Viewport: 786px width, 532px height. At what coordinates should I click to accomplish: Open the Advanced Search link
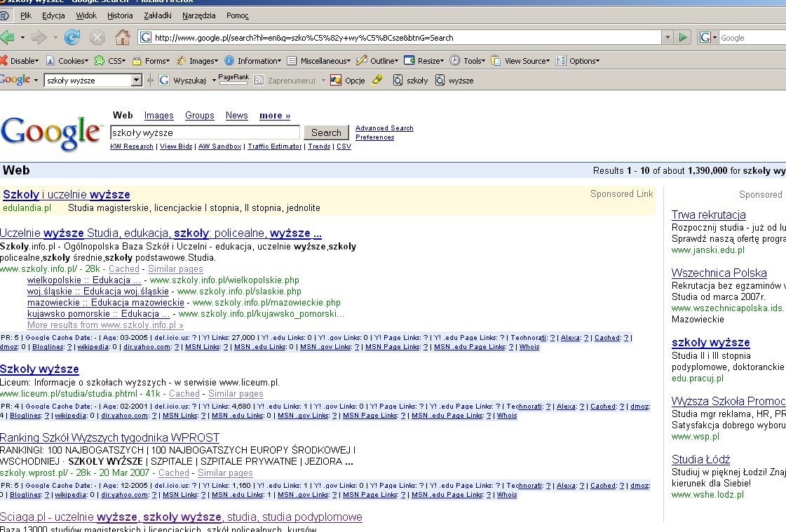[x=384, y=128]
